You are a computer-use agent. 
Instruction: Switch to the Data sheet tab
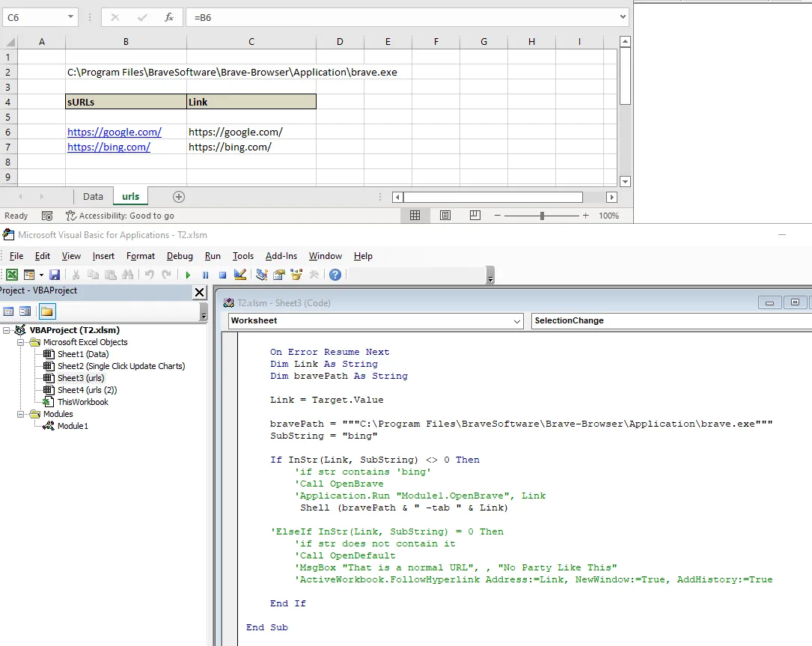[x=93, y=196]
